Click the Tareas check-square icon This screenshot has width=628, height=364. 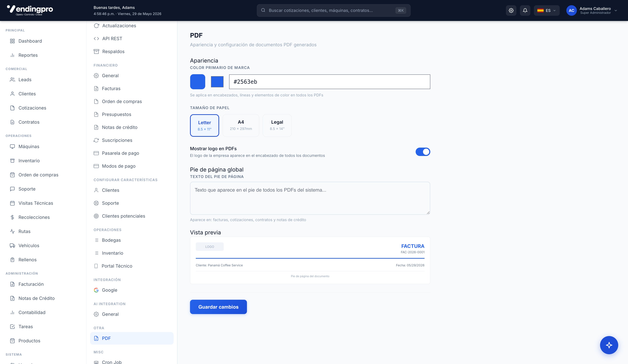pos(12,327)
